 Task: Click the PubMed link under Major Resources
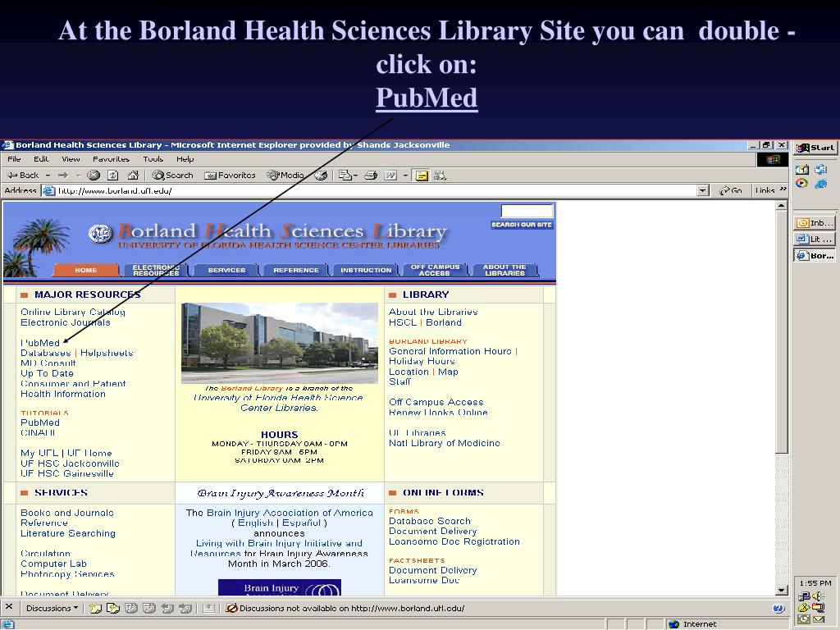[40, 343]
